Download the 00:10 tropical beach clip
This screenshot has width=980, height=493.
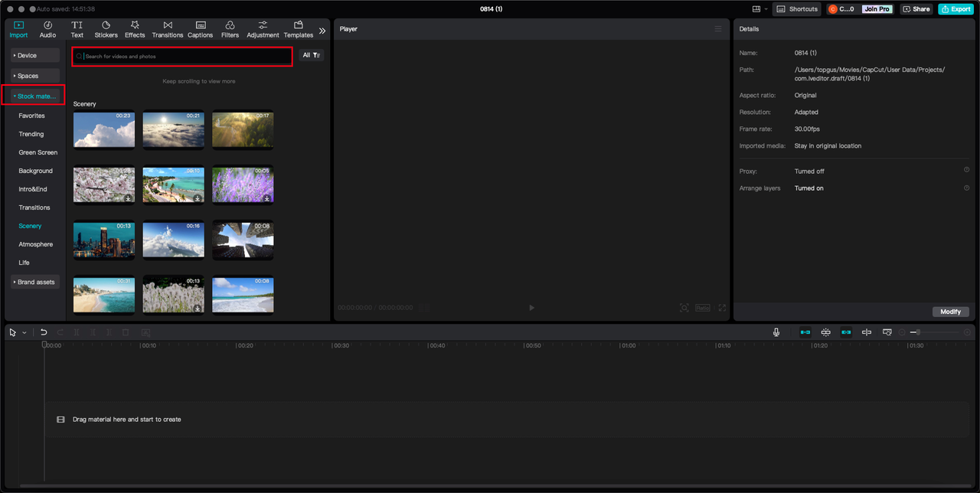(x=198, y=198)
